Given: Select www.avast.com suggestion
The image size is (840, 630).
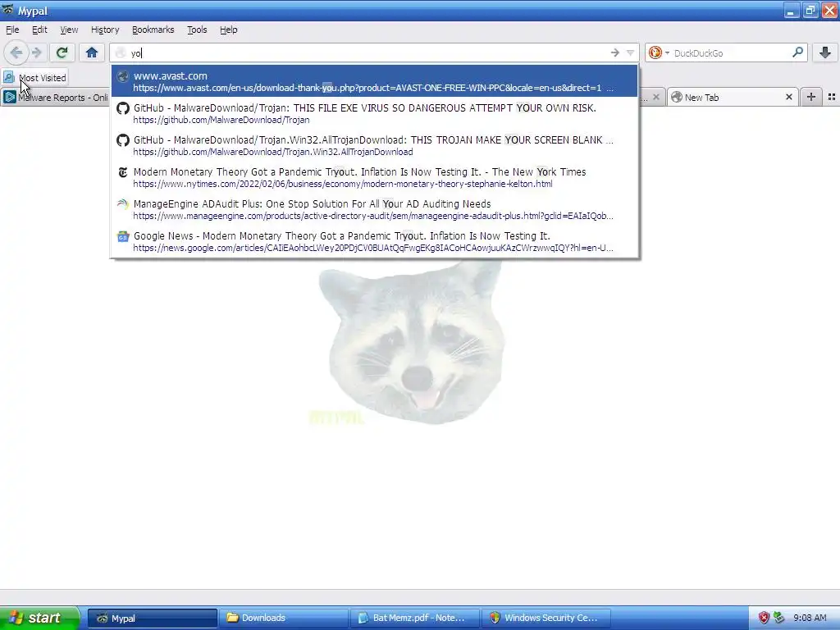Looking at the screenshot, I should tap(374, 81).
